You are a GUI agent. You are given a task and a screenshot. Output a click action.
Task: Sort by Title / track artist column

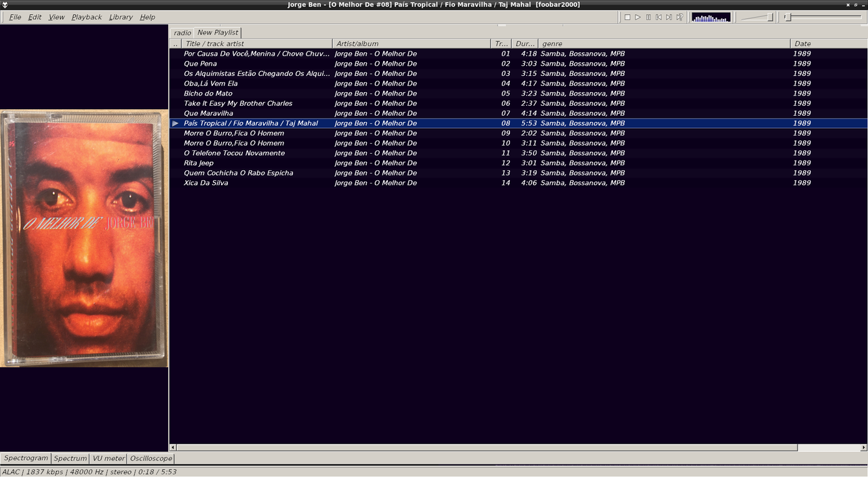point(257,43)
